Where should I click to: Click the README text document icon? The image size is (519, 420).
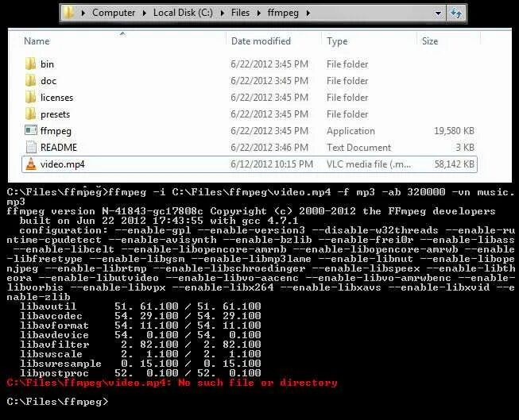(31, 147)
